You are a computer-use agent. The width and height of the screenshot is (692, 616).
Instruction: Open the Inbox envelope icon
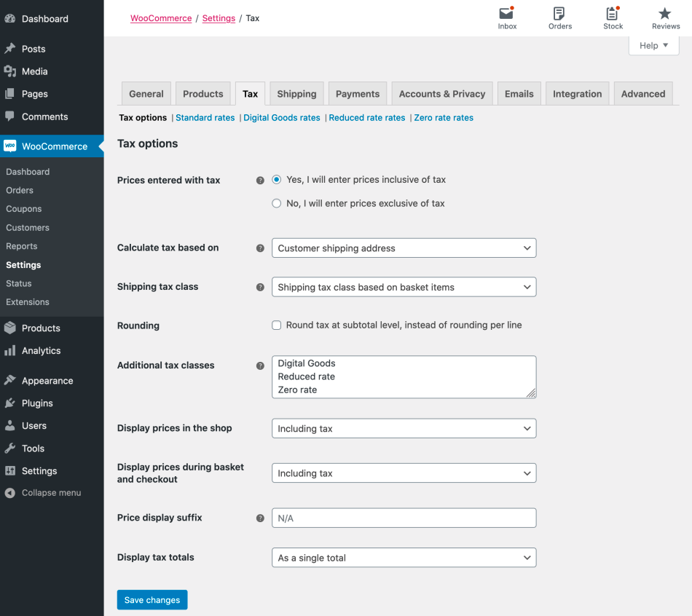[x=506, y=13]
